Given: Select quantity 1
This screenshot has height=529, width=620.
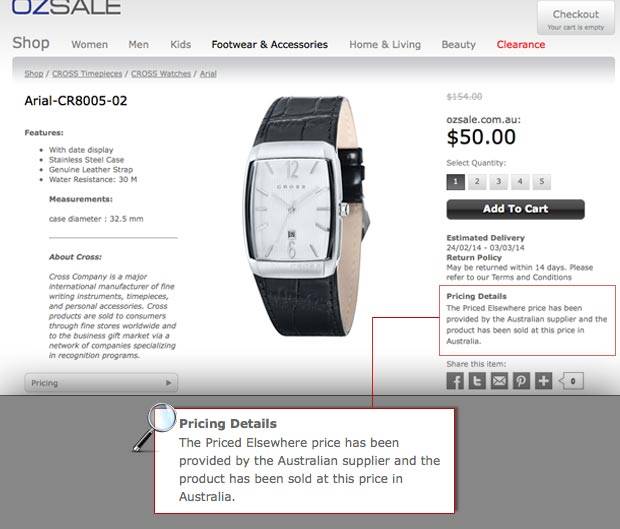Looking at the screenshot, I should (456, 182).
